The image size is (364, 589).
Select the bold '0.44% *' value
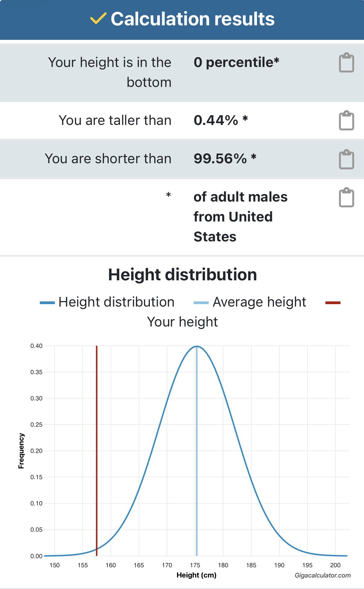[x=220, y=120]
